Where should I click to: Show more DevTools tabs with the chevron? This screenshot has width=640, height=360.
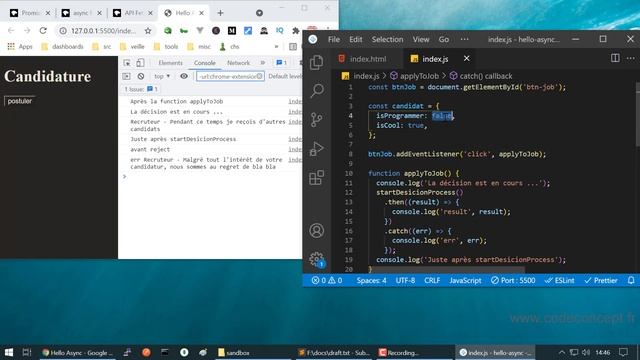click(x=263, y=63)
